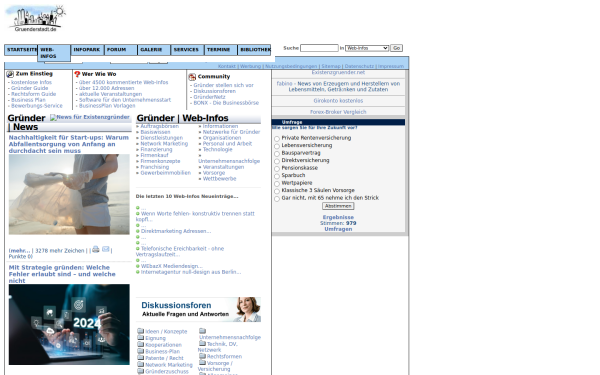Open the WEB-INFOS navigation tab
The width and height of the screenshot is (600, 375).
tap(54, 53)
